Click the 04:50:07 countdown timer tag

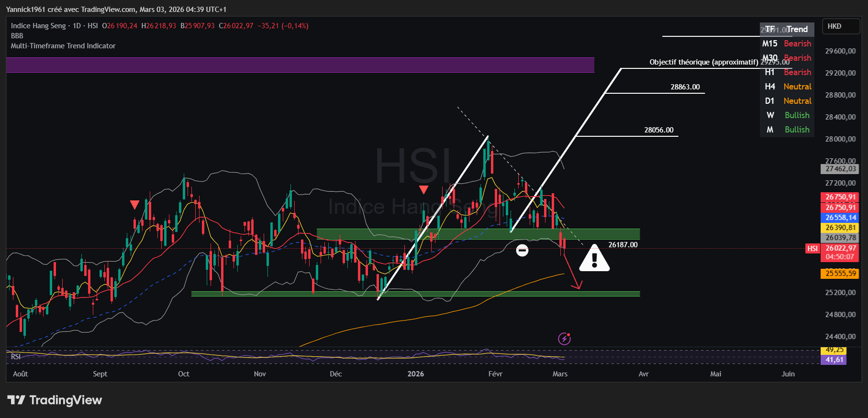pos(840,257)
